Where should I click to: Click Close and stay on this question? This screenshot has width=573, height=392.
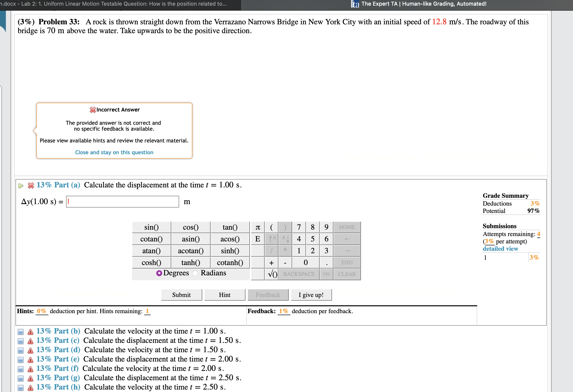tap(114, 152)
